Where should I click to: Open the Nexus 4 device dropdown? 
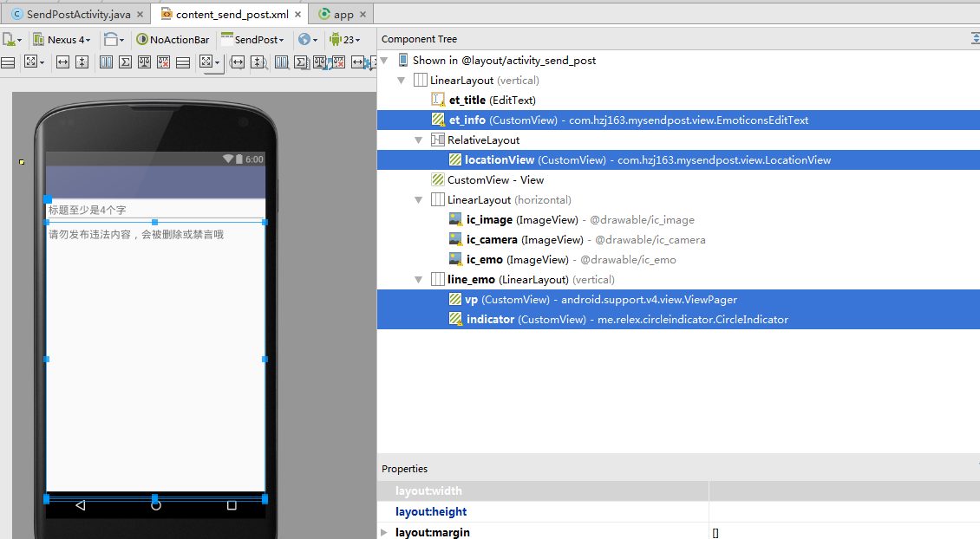coord(62,40)
